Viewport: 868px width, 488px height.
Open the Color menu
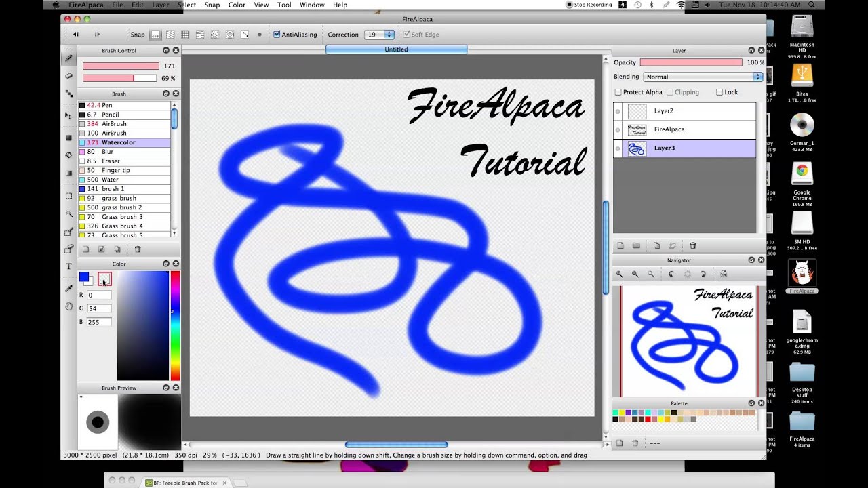237,5
